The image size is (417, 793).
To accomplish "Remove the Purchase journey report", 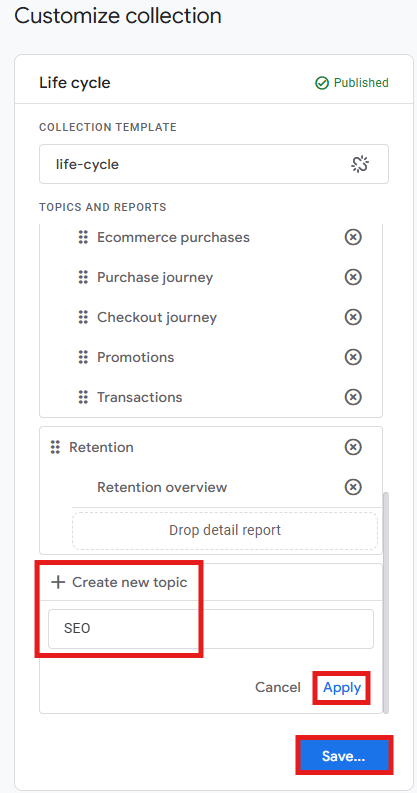I will (x=353, y=277).
